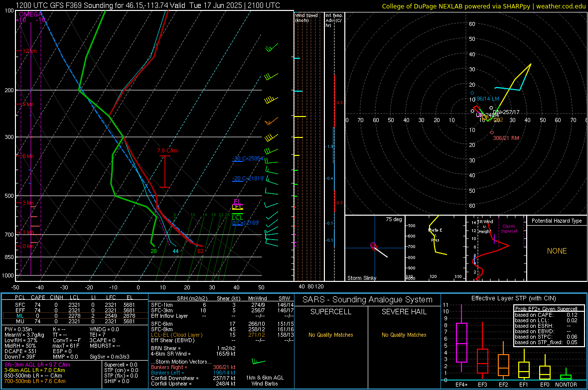Click the "3-6km AGL LR = 7.0 C/km" line
Screen dimensions: 588x390
34,370
